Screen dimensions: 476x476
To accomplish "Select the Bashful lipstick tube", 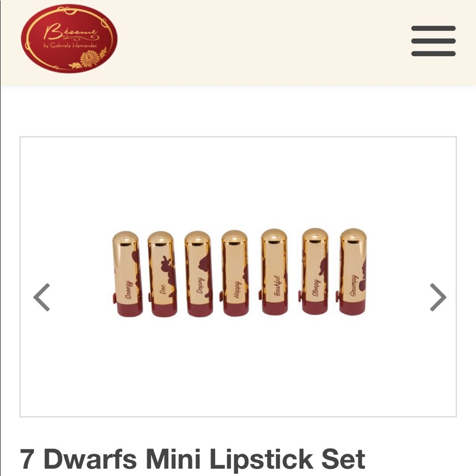I will pyautogui.click(x=274, y=272).
